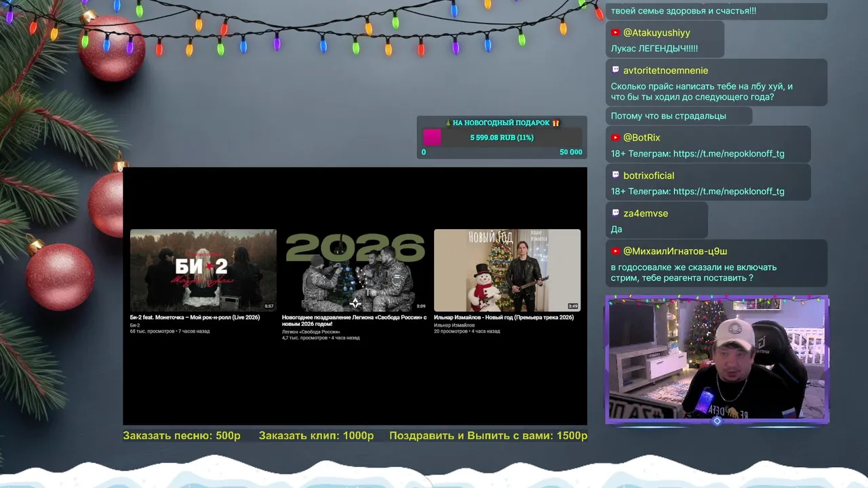Click username @Atakuyushiyy in chat
The height and width of the screenshot is (488, 868).
pyautogui.click(x=656, y=33)
